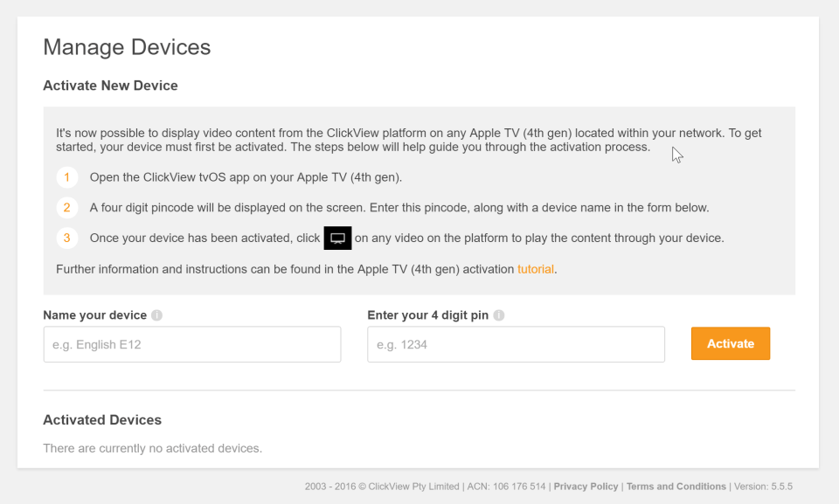Open the Terms and Conditions footer link
839x504 pixels.
coord(676,487)
